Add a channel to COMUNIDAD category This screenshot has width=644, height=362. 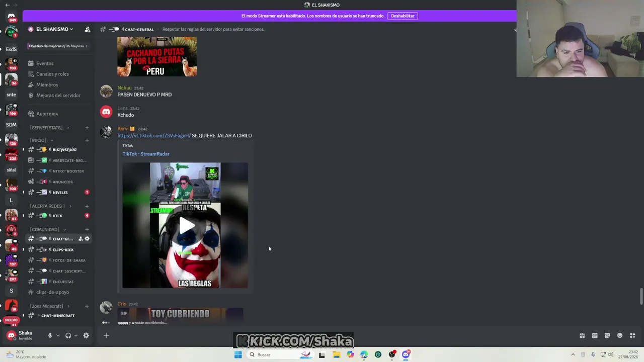[x=87, y=230]
